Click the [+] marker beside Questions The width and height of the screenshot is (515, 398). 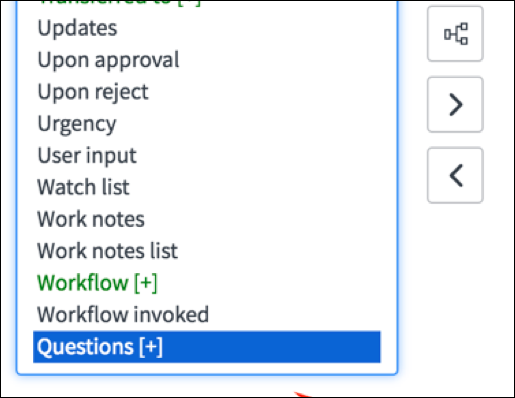[151, 347]
